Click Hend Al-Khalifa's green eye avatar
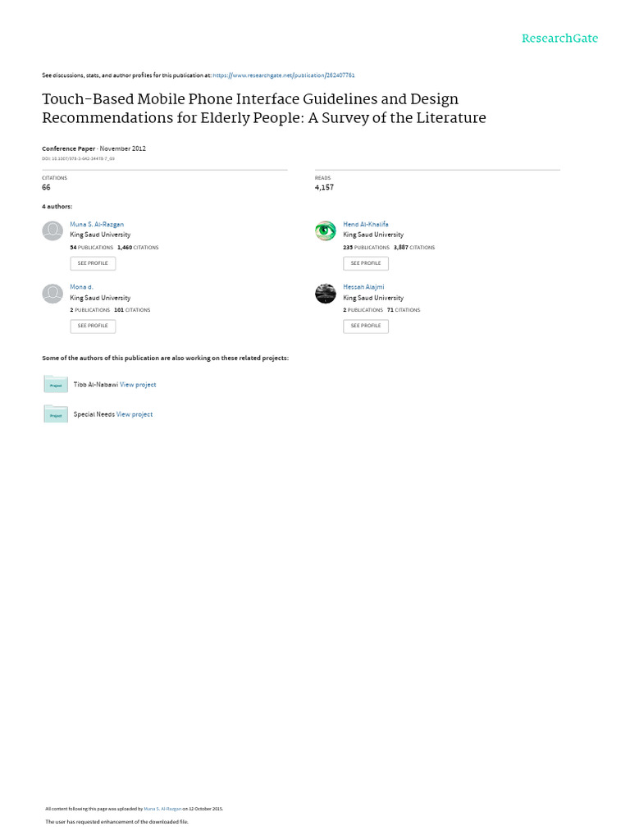This screenshot has height=840, width=630. point(325,231)
